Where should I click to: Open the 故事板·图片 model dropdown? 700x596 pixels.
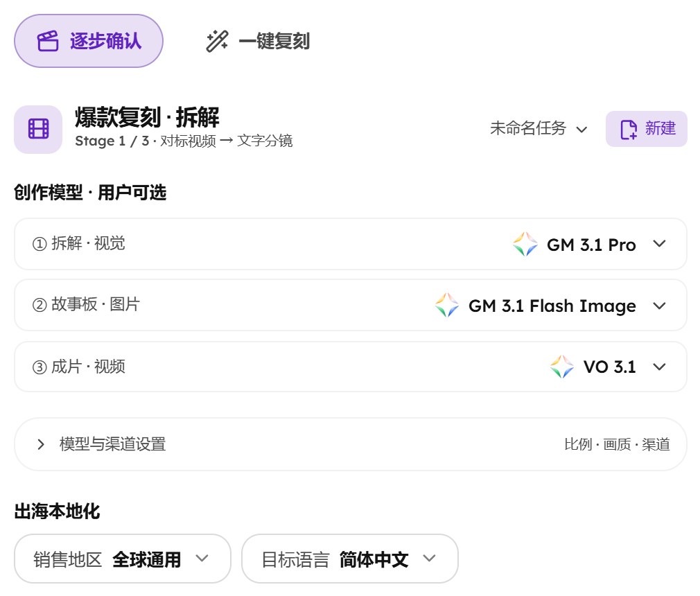(x=351, y=305)
